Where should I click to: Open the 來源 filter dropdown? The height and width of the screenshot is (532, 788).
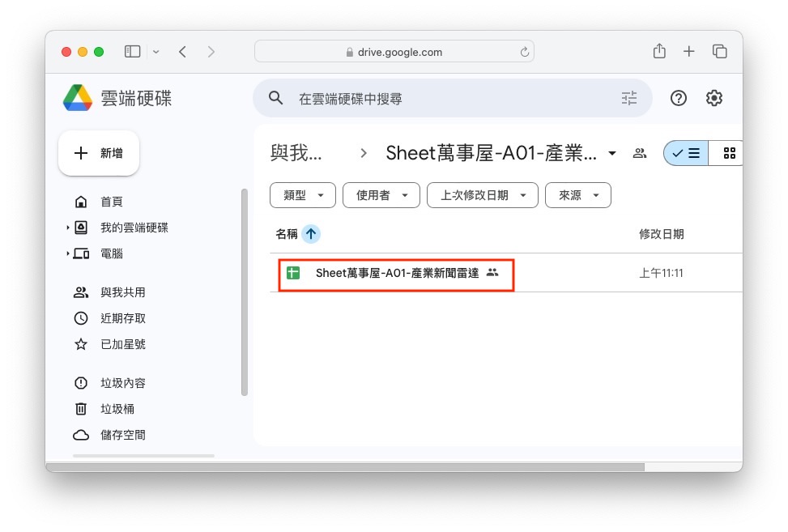[x=578, y=195]
